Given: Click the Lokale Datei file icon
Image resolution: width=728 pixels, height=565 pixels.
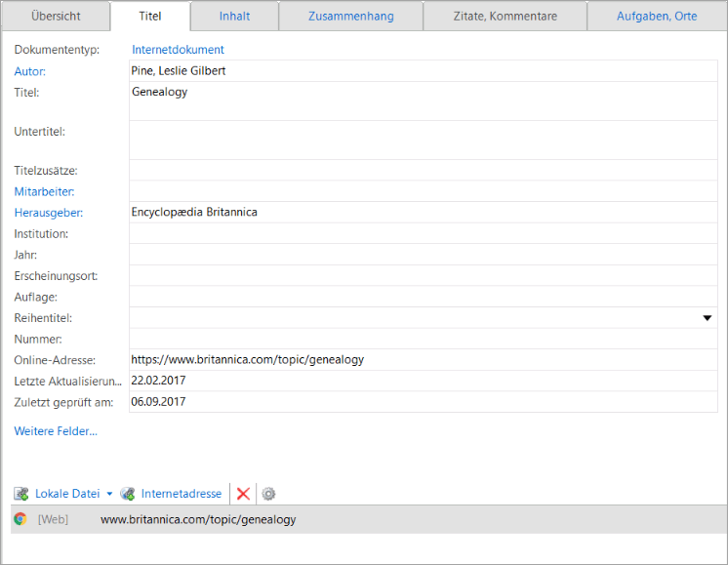Looking at the screenshot, I should [x=21, y=494].
